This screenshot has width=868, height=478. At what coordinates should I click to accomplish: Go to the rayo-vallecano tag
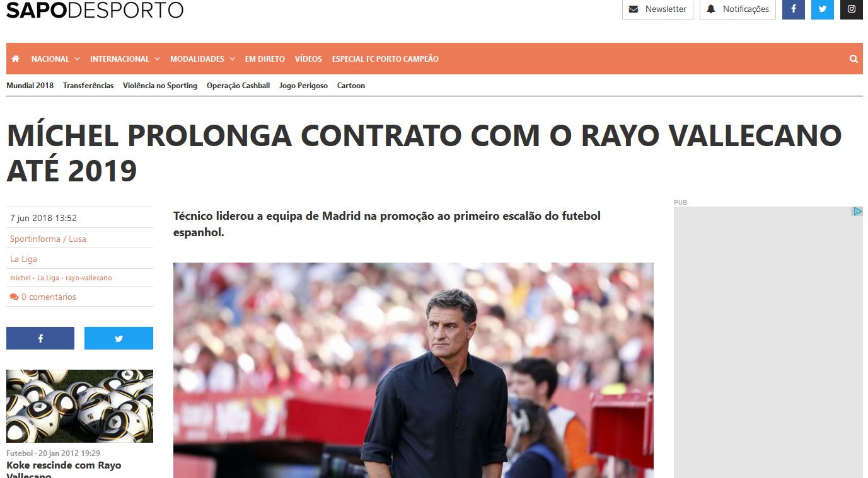pos(89,278)
